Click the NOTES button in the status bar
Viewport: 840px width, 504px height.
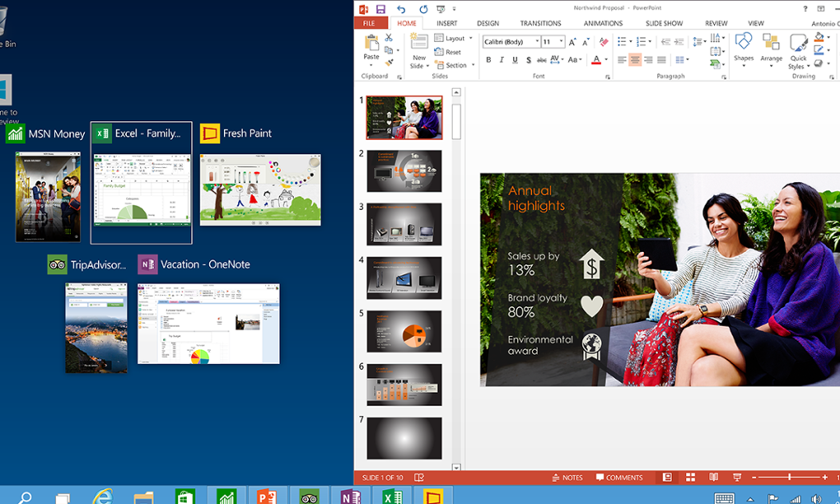(x=569, y=478)
